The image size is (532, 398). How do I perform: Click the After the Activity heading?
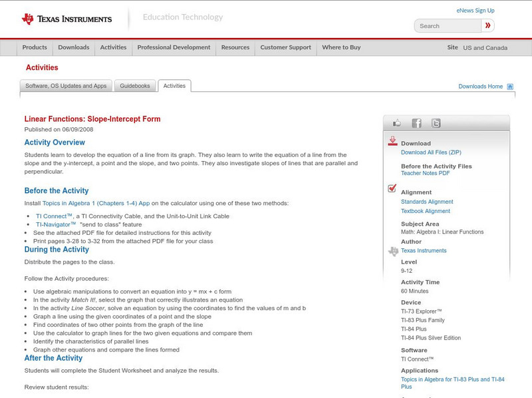(53, 358)
